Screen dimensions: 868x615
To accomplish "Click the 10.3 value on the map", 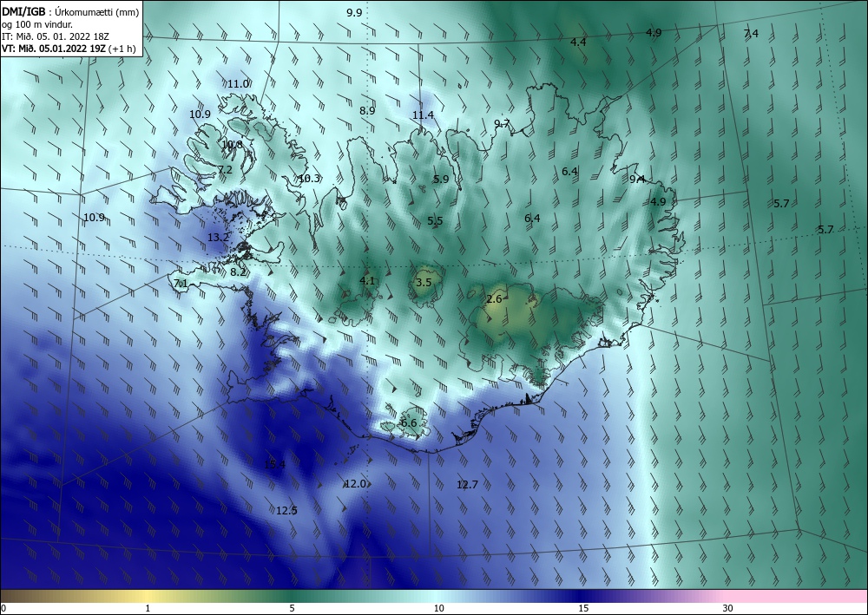I will click(x=309, y=179).
